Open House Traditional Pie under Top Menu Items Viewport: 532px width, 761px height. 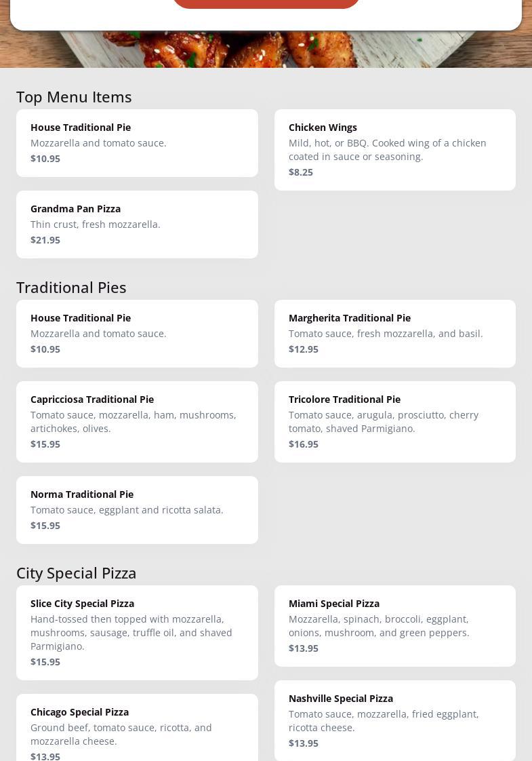tap(137, 142)
